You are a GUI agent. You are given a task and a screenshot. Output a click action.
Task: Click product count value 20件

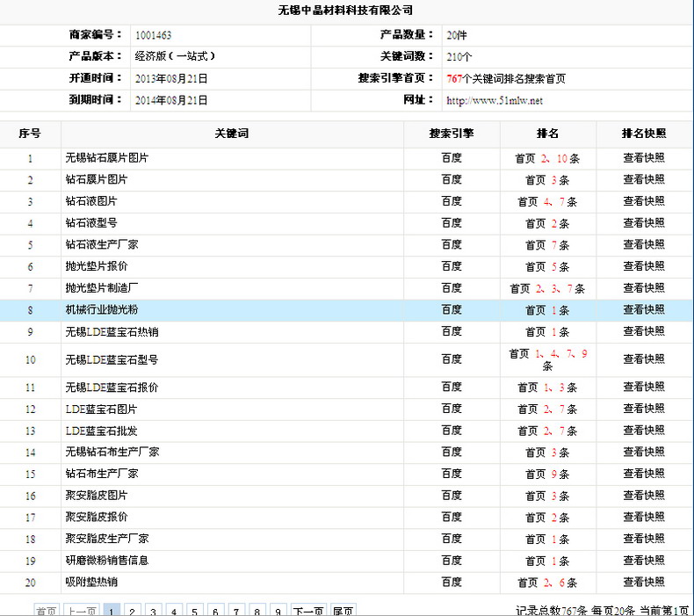coord(456,35)
